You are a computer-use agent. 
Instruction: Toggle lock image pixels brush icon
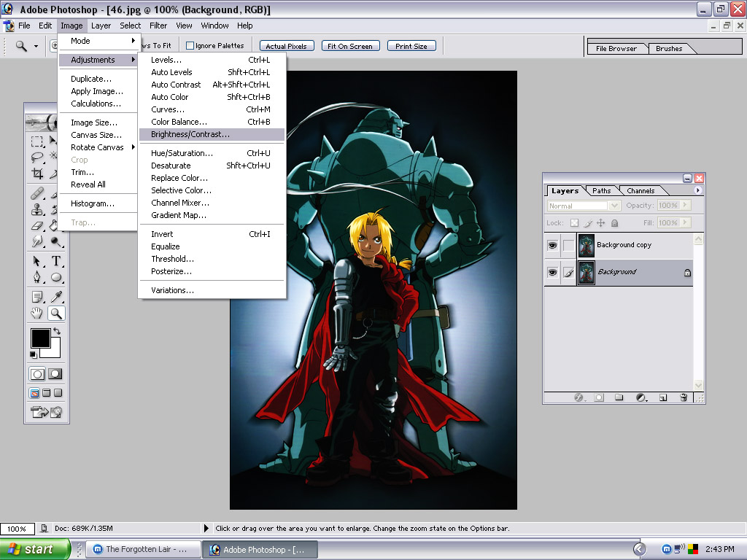(589, 223)
